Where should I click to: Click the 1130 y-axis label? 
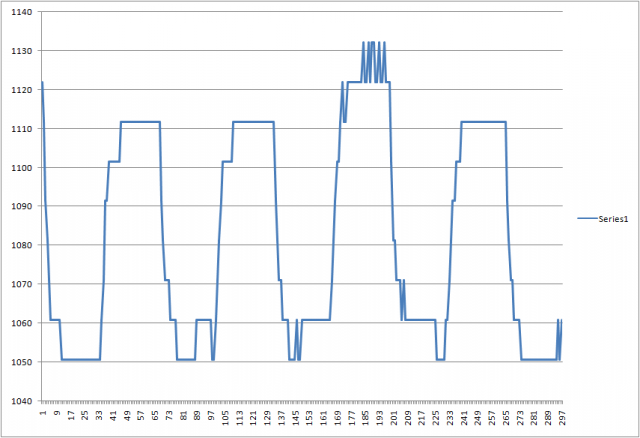[21, 51]
